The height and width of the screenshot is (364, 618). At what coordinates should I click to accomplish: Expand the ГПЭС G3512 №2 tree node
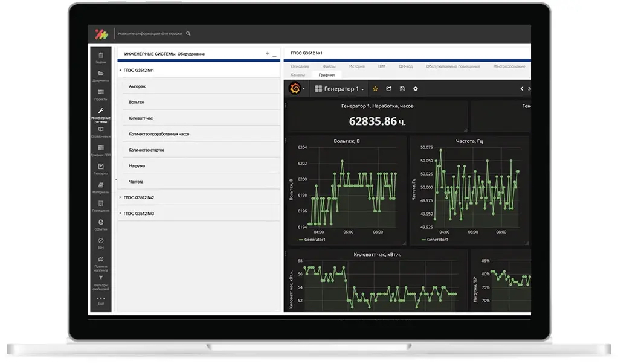120,197
